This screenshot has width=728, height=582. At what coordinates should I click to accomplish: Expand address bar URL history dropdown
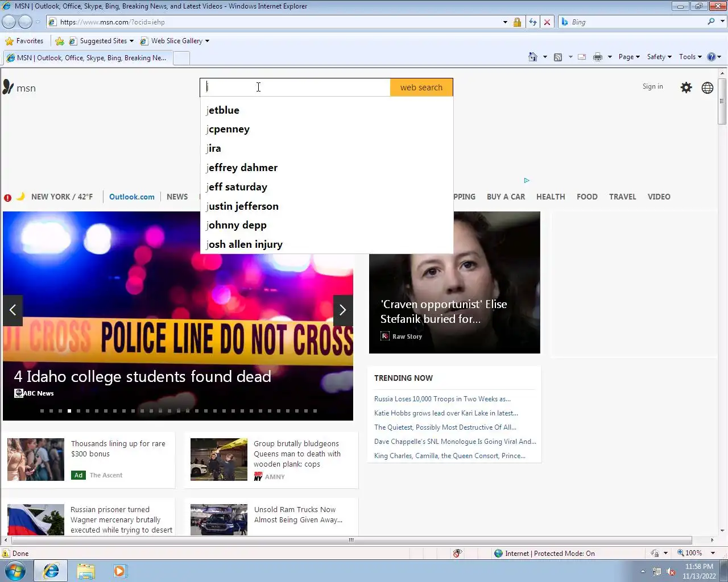(x=505, y=22)
